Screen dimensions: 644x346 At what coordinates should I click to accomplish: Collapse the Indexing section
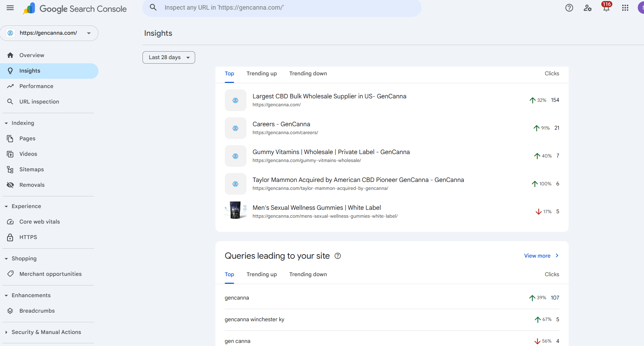(6, 123)
